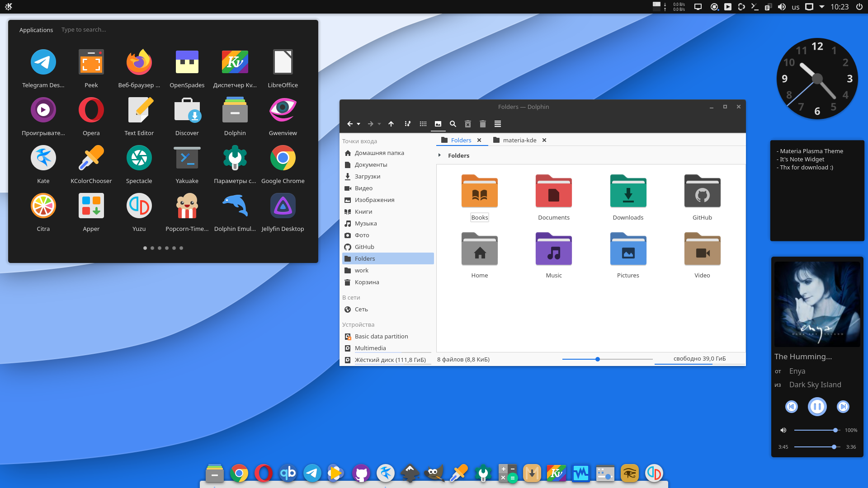Open Загрузки in the places sidebar
This screenshot has height=488, width=868.
pyautogui.click(x=388, y=176)
